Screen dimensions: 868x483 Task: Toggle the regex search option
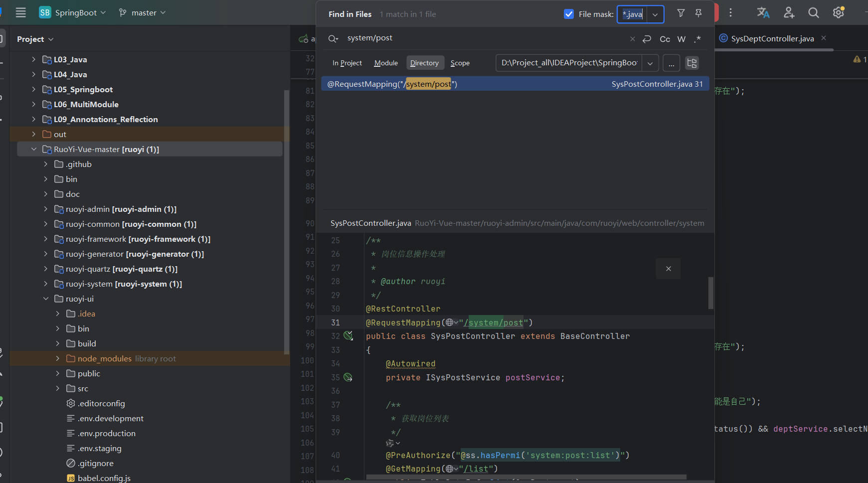697,39
